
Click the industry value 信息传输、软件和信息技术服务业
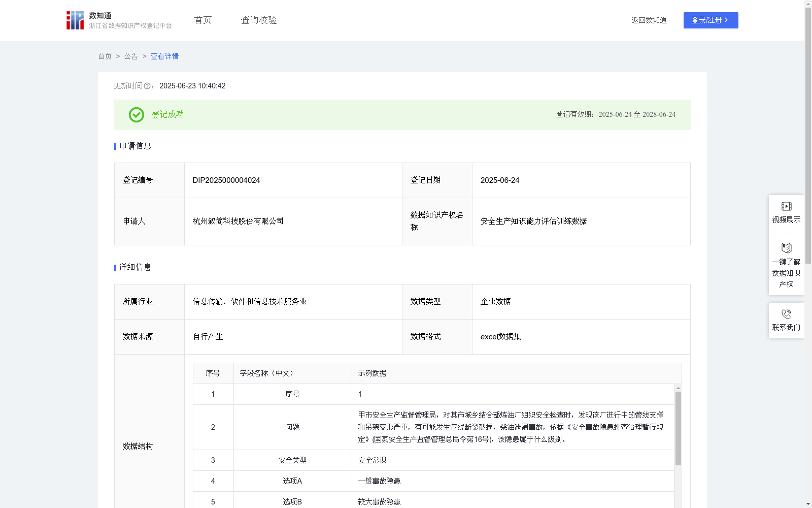[x=250, y=302]
